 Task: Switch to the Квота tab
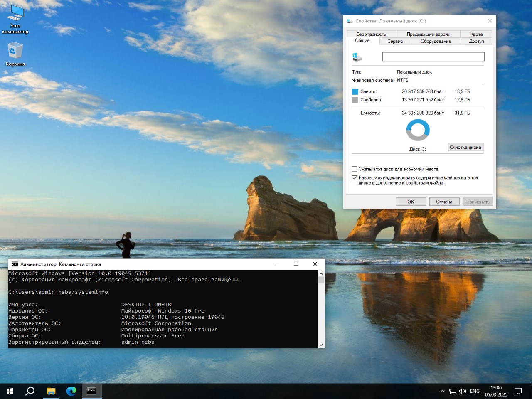(x=476, y=34)
